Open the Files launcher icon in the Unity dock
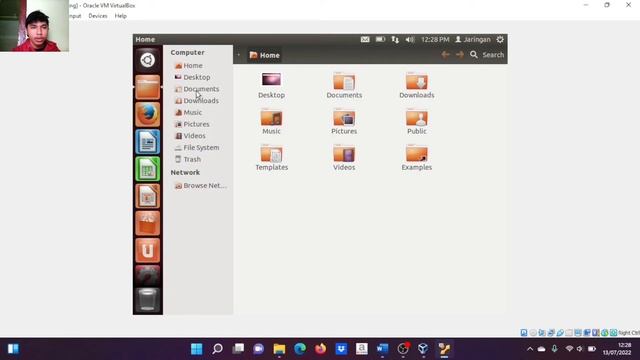The image size is (640, 360). click(147, 87)
